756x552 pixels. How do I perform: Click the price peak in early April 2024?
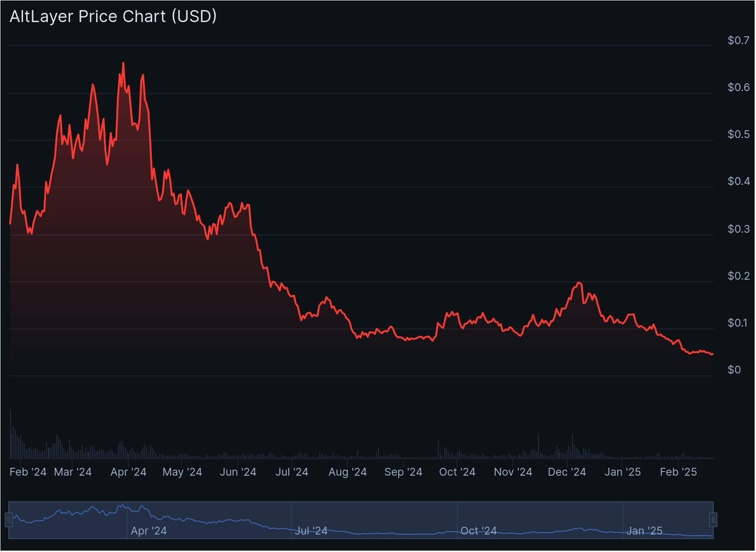point(123,63)
